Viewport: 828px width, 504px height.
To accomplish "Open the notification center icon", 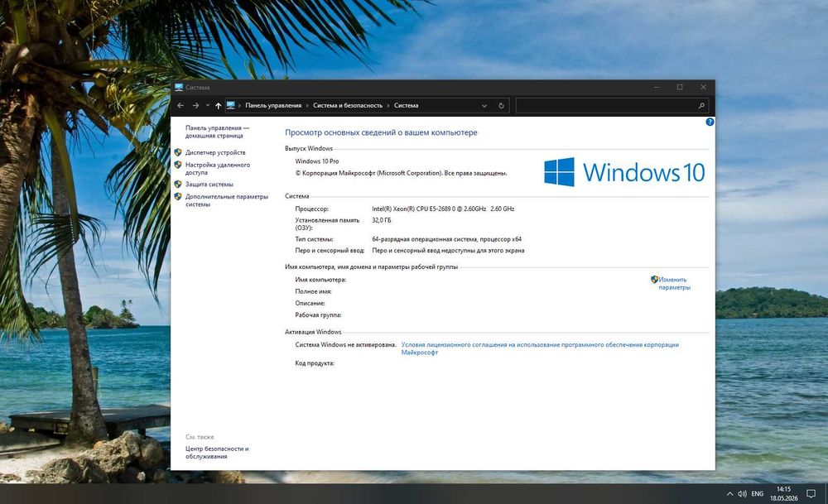I will 811,494.
